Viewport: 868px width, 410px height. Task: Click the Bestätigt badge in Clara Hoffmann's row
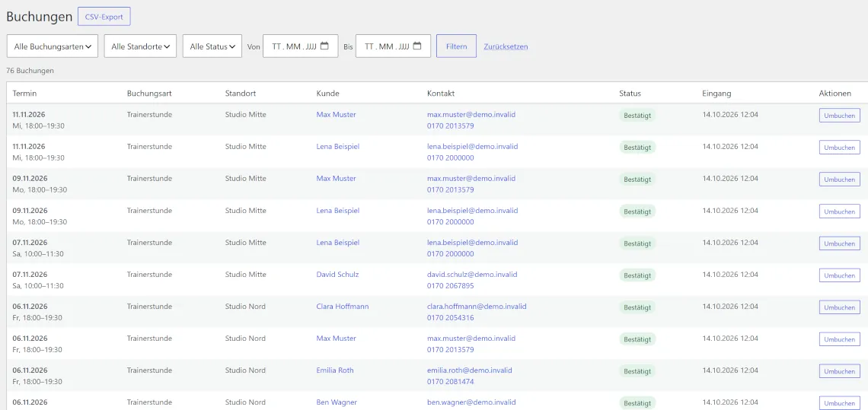point(637,307)
